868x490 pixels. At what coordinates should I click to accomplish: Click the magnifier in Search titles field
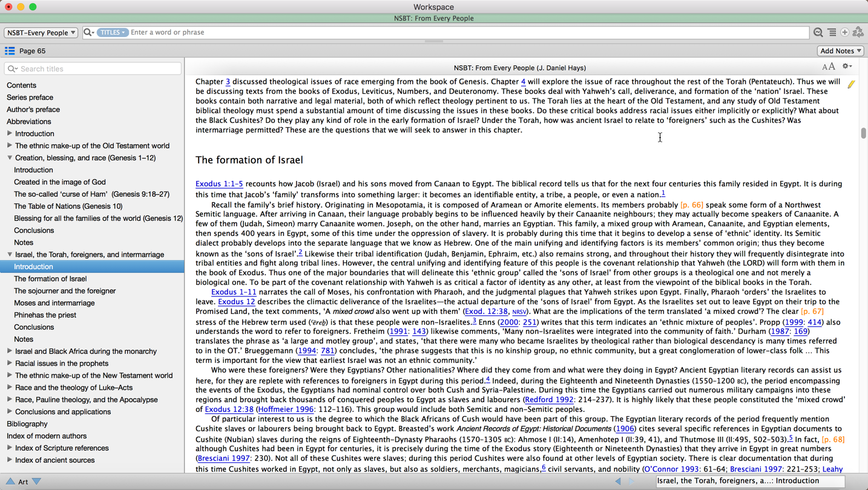tap(12, 69)
